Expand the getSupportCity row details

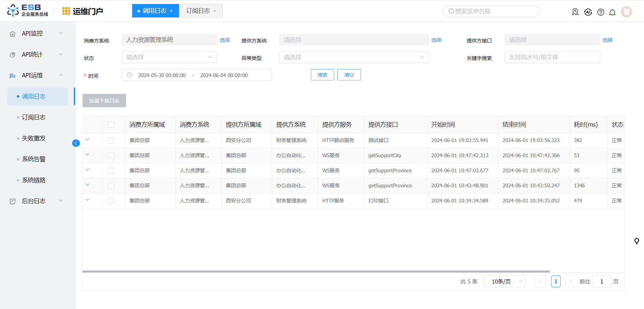tap(88, 155)
